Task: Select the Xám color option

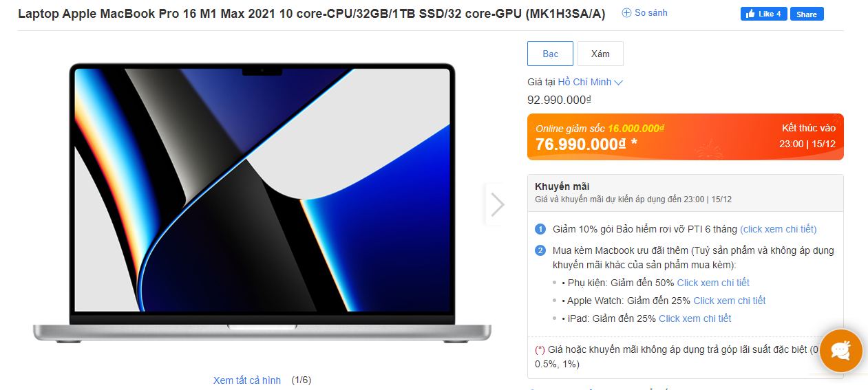Action: pyautogui.click(x=600, y=54)
